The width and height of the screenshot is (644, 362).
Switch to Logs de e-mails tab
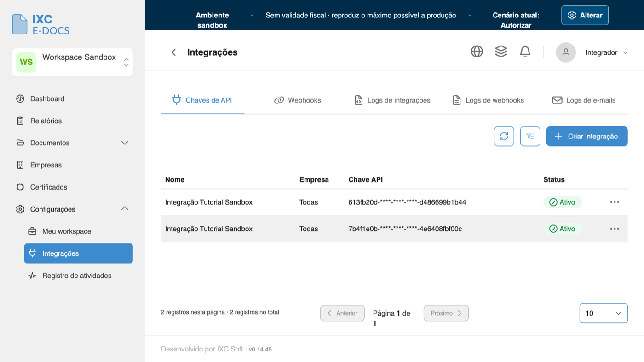tap(584, 100)
